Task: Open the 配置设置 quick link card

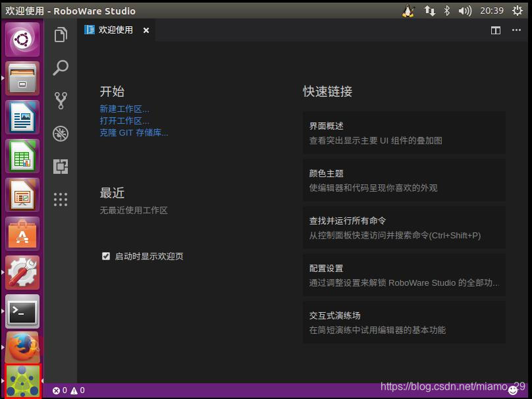Action: click(404, 275)
